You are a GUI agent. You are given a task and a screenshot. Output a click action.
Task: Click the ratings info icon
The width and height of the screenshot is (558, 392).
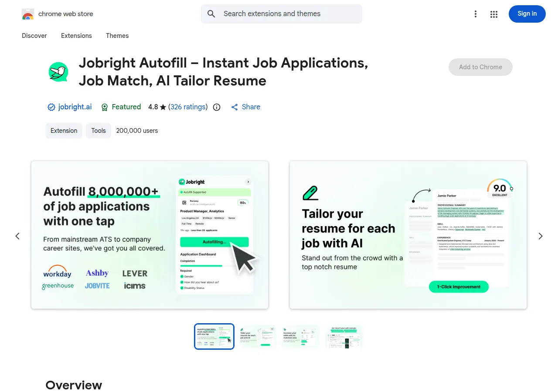tap(217, 107)
